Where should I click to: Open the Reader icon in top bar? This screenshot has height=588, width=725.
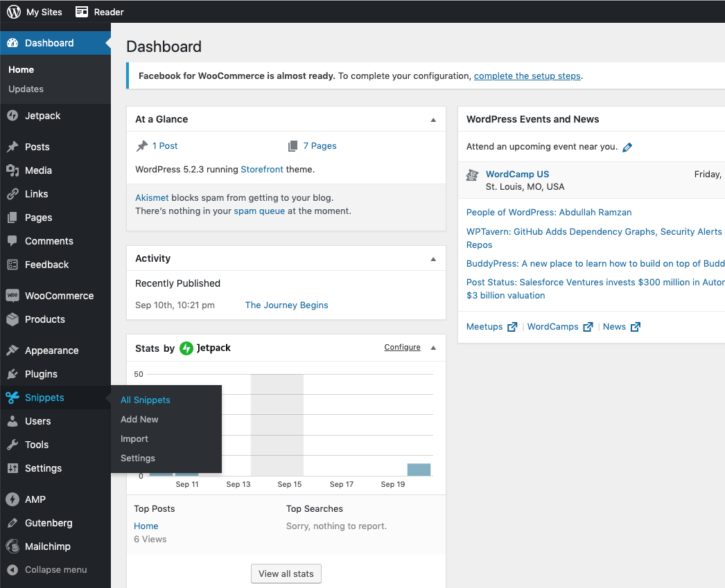click(82, 12)
